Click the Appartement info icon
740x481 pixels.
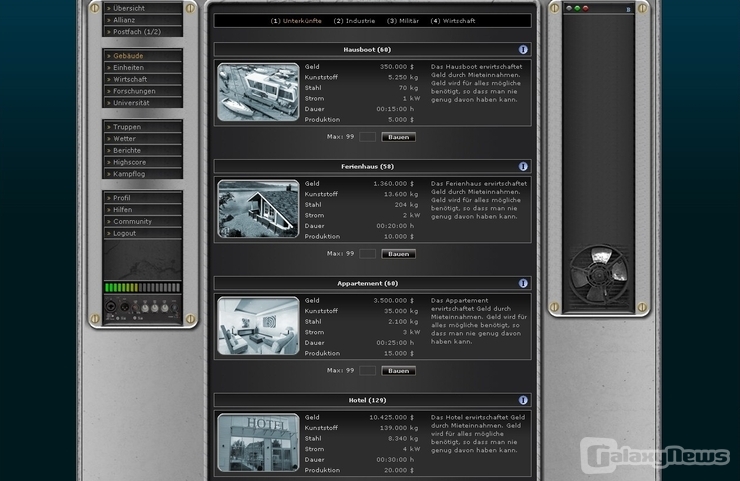523,283
